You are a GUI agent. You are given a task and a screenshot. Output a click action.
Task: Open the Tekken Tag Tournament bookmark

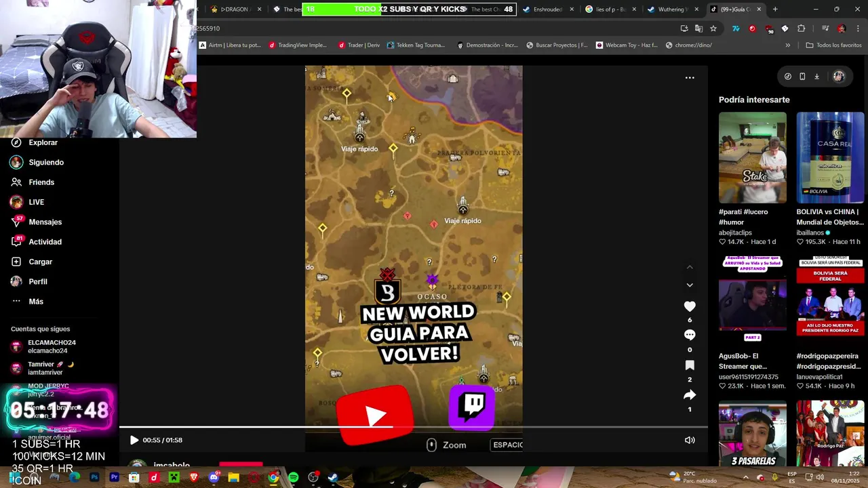point(416,45)
